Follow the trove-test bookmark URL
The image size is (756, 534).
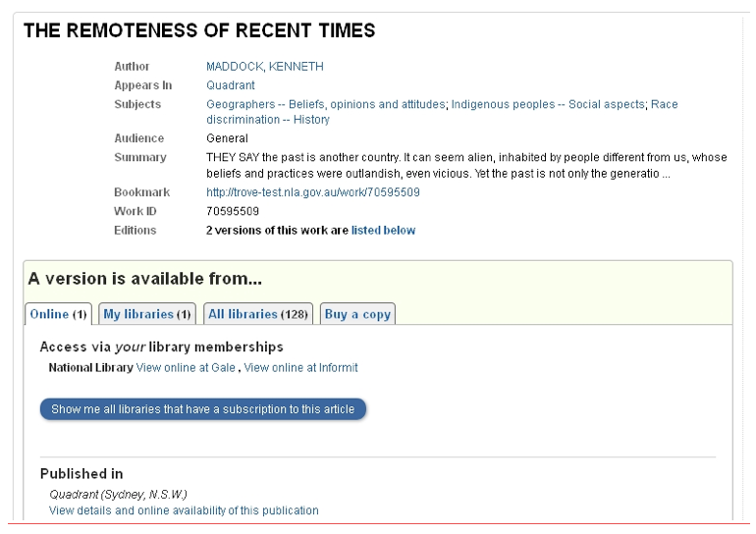point(312,192)
